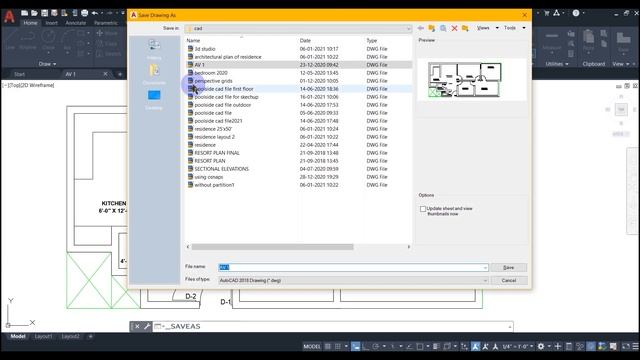
Task: Add a new drawing tab with plus button
Action: (x=120, y=74)
